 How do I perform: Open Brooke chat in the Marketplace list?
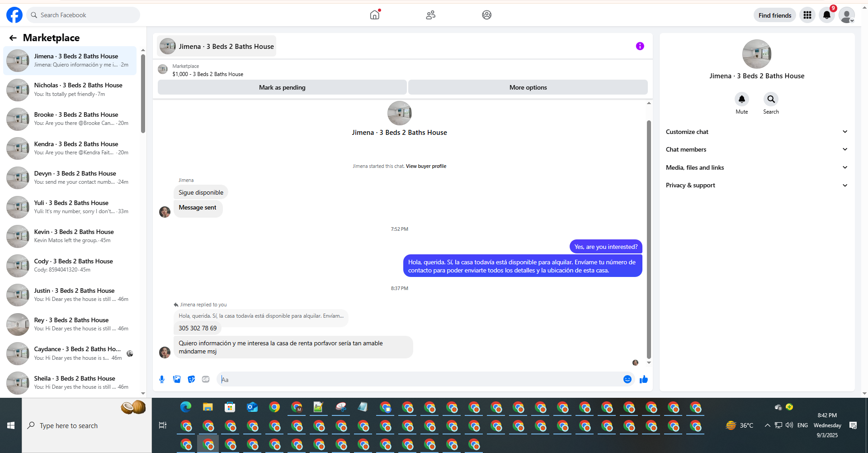click(70, 119)
